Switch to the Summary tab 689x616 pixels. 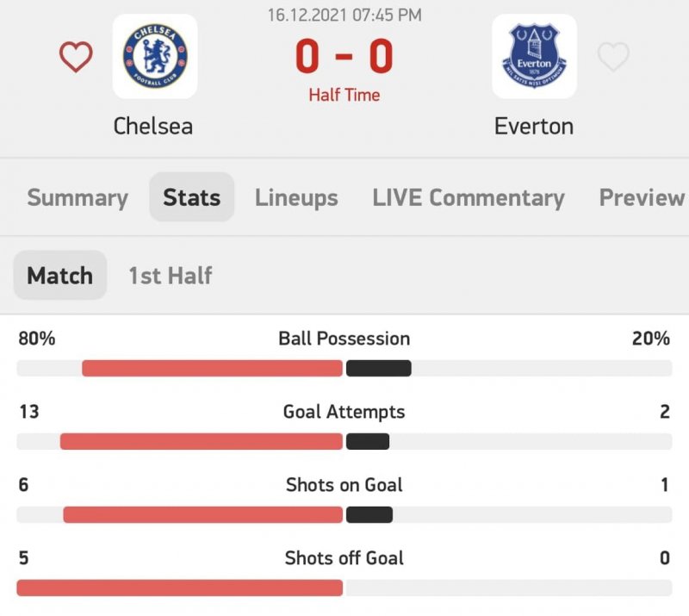pos(78,197)
